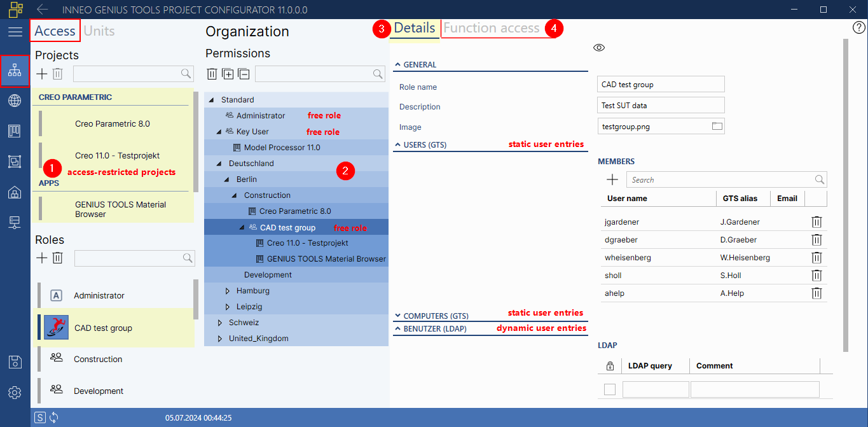Collapse the Key User node arrow

[x=220, y=132]
